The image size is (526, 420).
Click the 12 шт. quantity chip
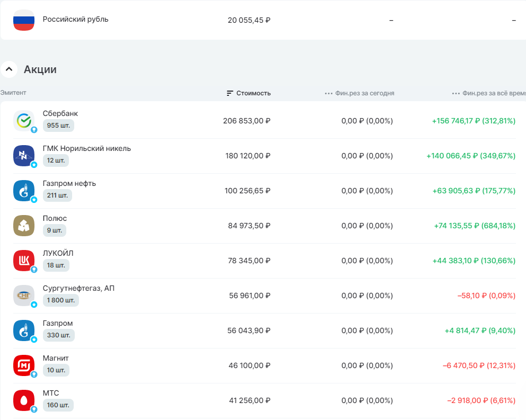tap(56, 160)
